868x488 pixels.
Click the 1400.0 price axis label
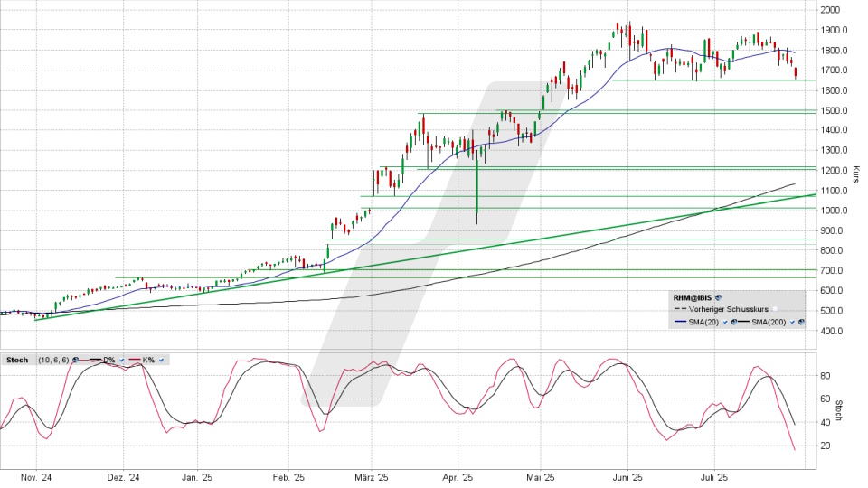click(x=834, y=130)
